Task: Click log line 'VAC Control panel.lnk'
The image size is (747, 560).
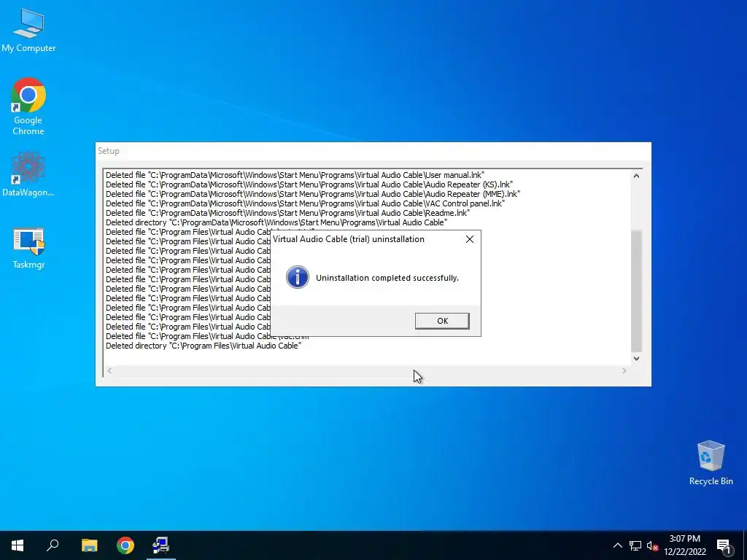Action: (x=305, y=204)
